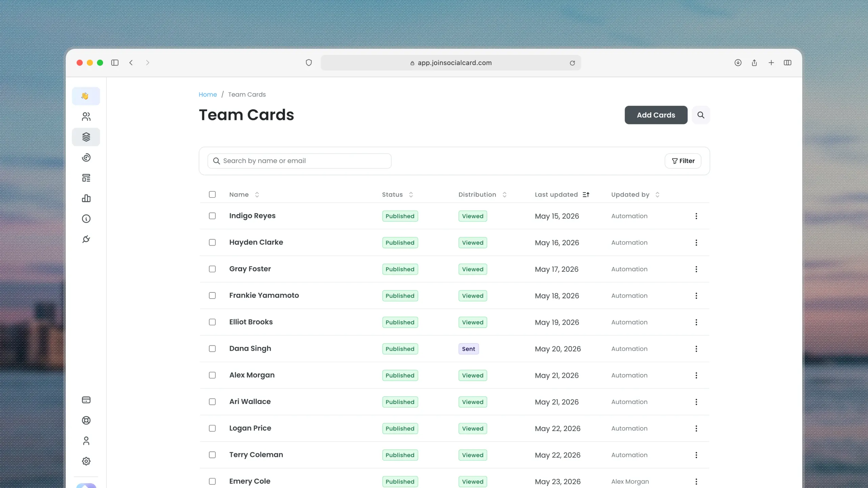Open Elliot Brooks card by name
Viewport: 868px width, 488px height.
click(x=251, y=322)
